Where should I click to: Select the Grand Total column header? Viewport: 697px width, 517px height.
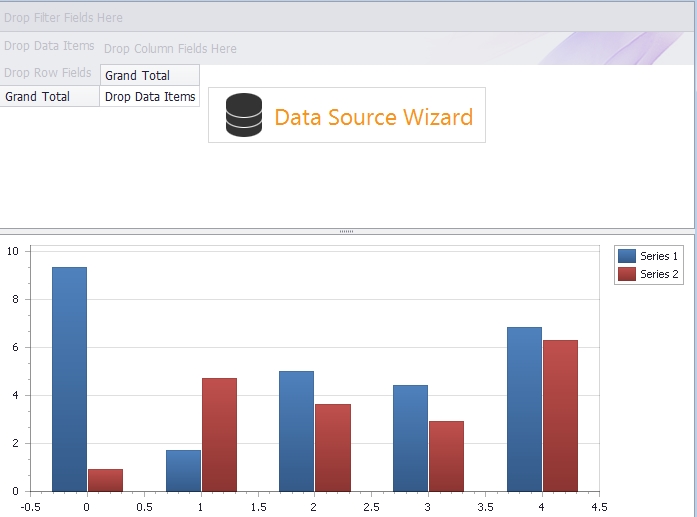pyautogui.click(x=150, y=75)
